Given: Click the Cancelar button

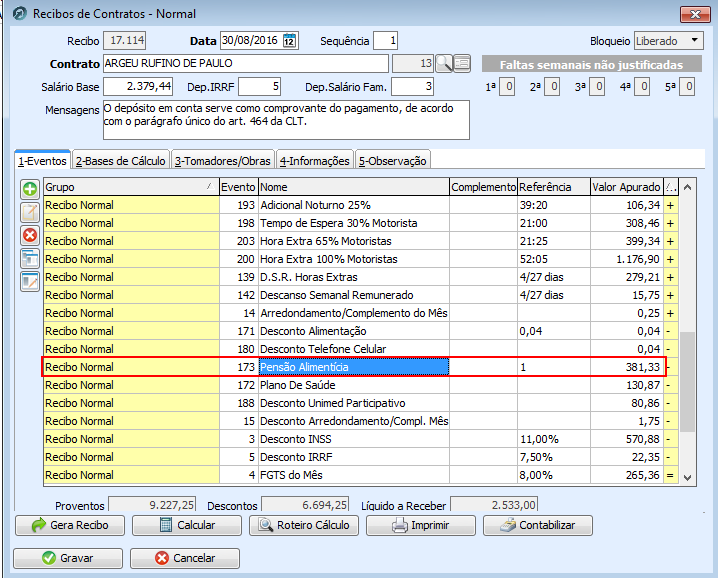Looking at the screenshot, I should 185,558.
